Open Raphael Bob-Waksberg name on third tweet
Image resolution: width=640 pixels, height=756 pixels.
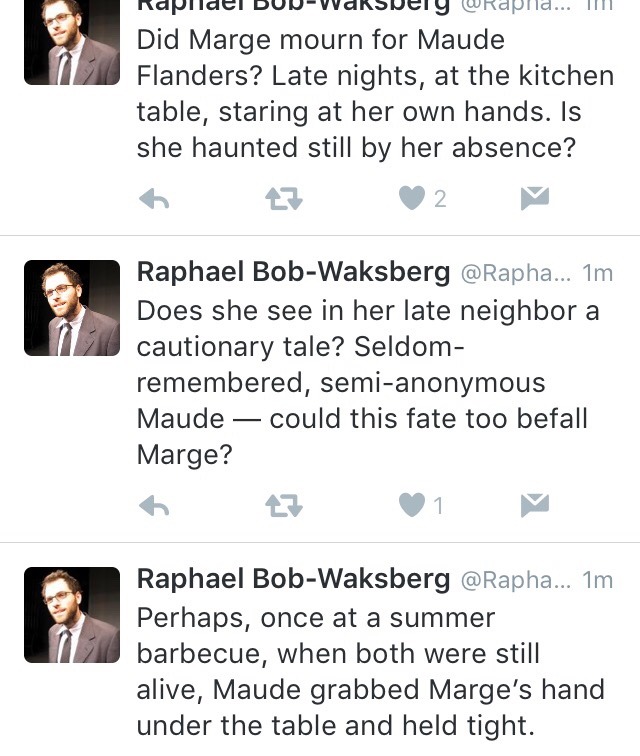click(x=293, y=579)
